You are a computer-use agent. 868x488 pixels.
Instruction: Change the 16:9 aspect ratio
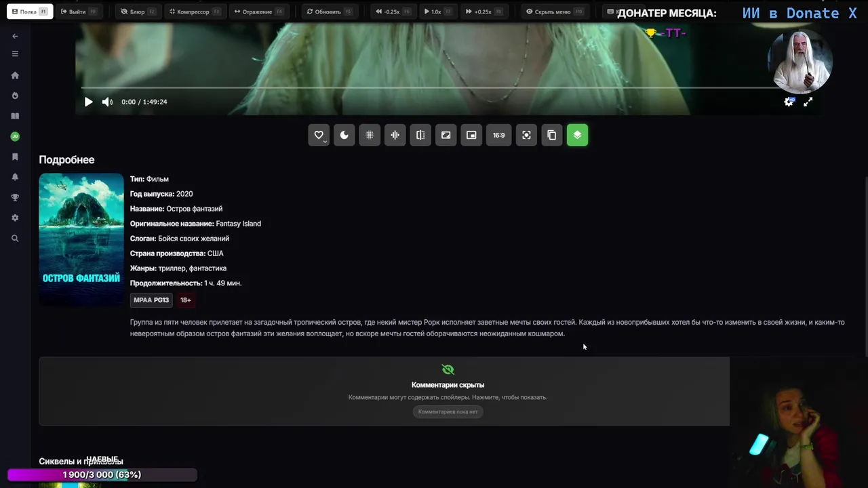click(498, 135)
